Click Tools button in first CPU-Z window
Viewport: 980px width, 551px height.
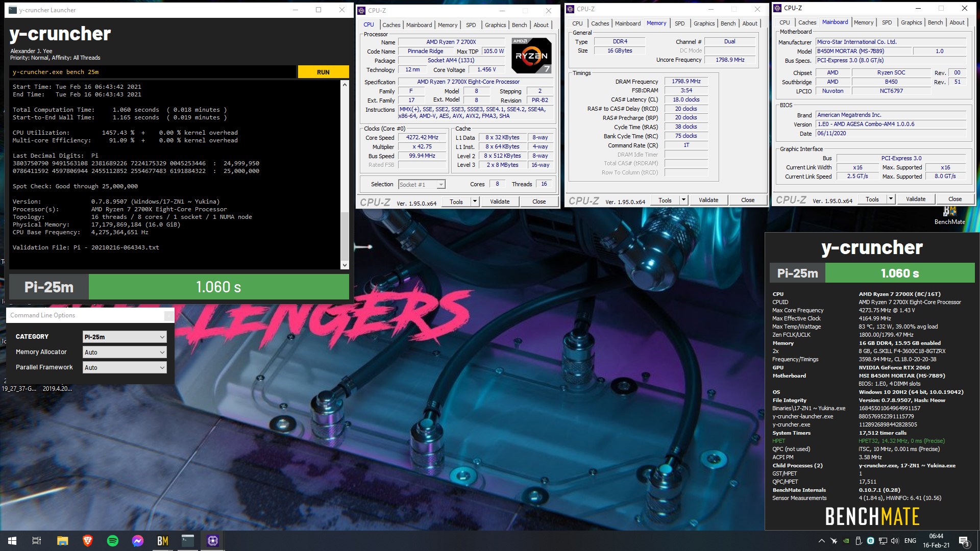pyautogui.click(x=456, y=202)
